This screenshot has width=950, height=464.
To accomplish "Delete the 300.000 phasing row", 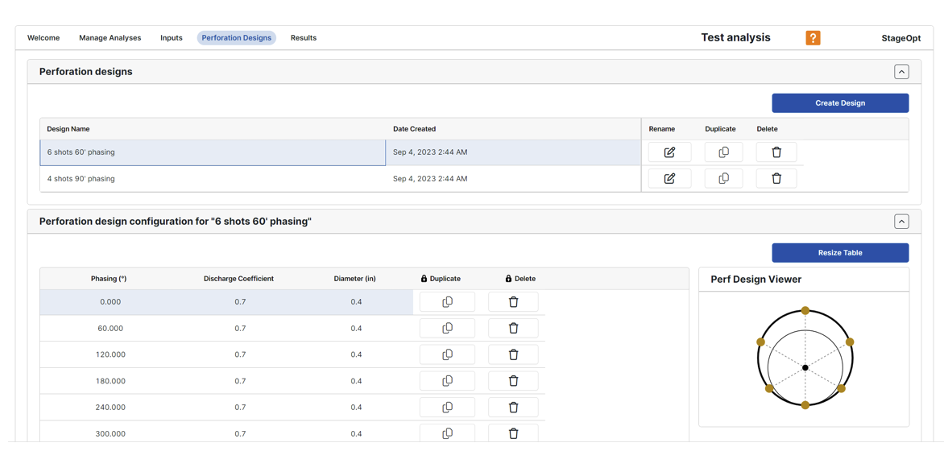I will coord(513,433).
